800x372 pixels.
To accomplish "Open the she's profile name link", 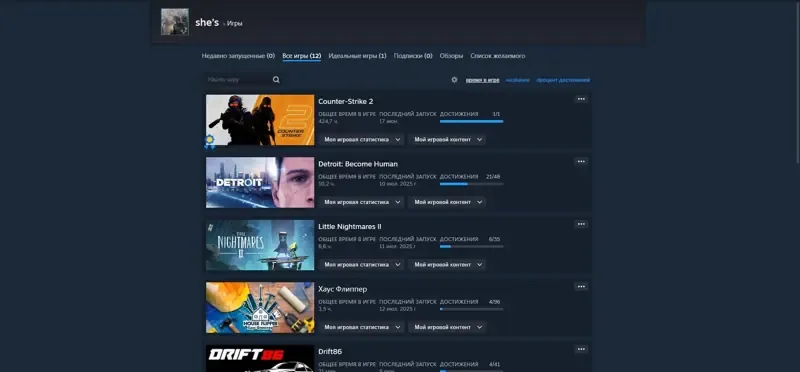I will 207,22.
